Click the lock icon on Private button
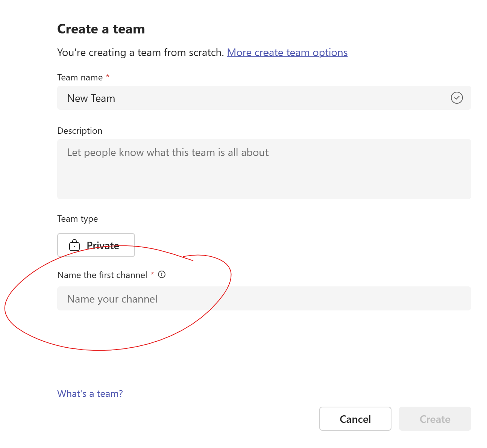Viewport: 487px width, 448px height. 74,245
